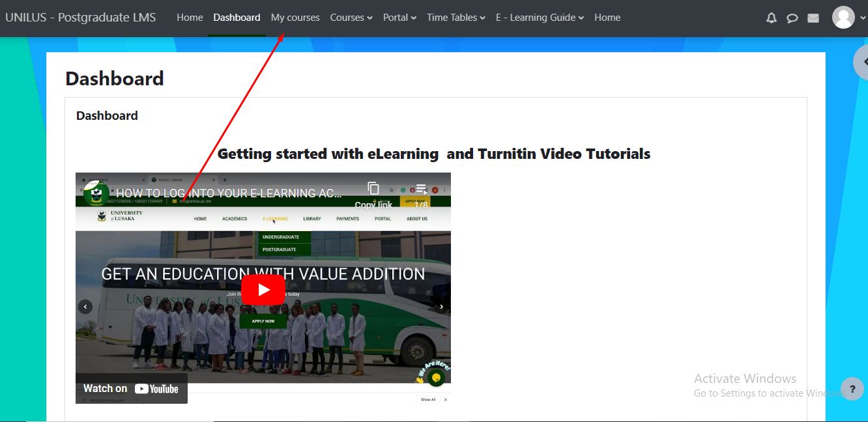Open the UNILUS - Postgraduate LMS brand link

click(x=80, y=18)
